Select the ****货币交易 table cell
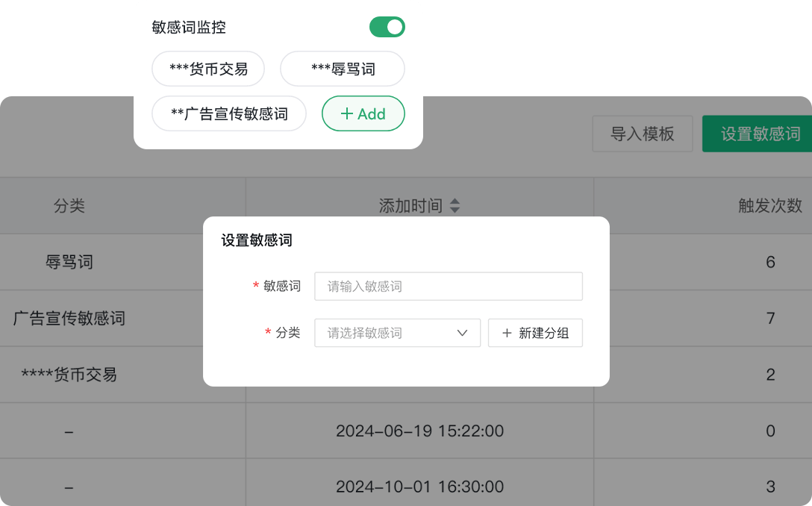This screenshot has height=506, width=812. (69, 375)
